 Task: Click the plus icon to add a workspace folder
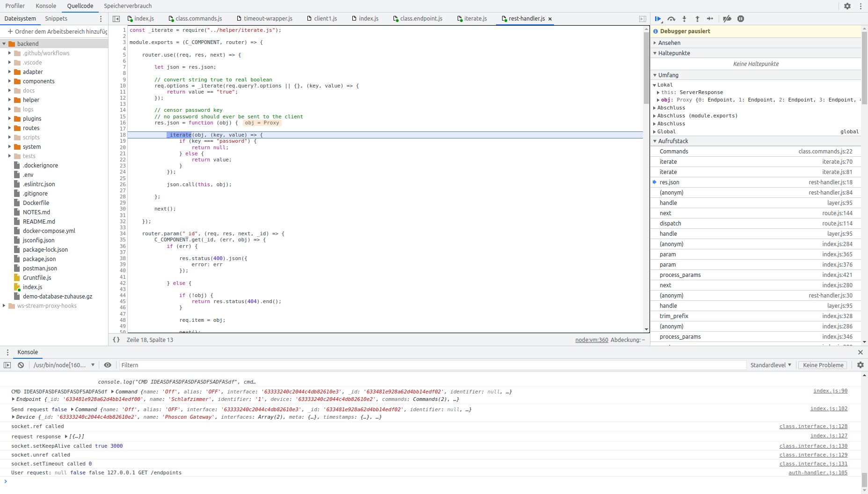click(10, 31)
